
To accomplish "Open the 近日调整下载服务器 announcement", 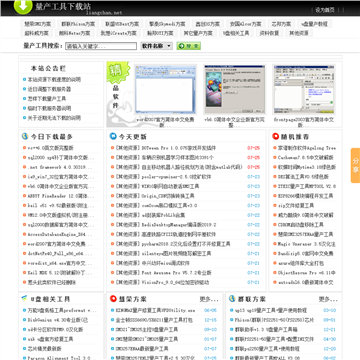I will coord(49,89).
